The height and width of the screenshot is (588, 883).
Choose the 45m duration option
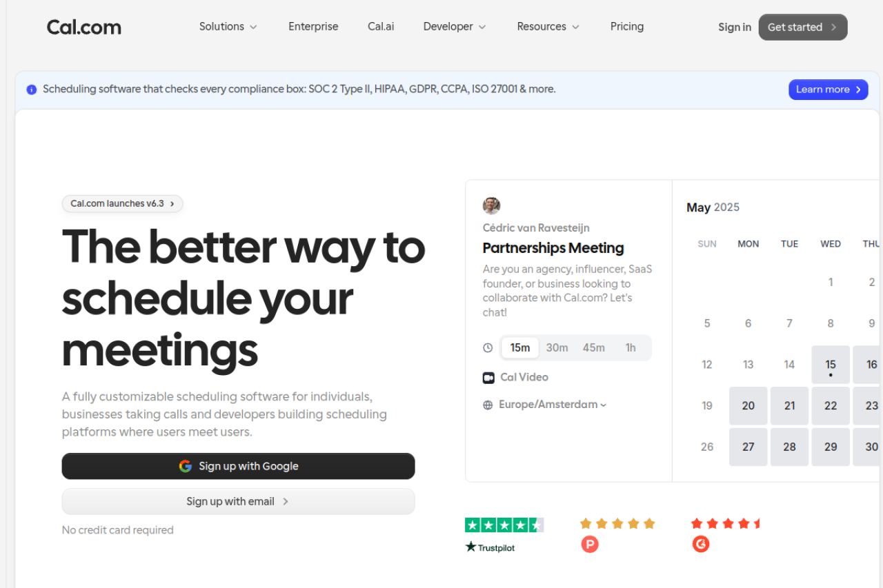(593, 348)
